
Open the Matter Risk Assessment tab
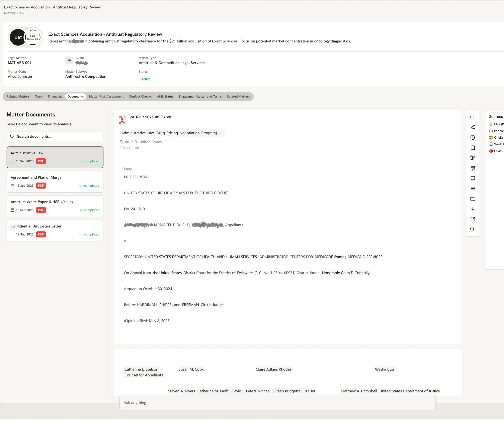pyautogui.click(x=106, y=96)
